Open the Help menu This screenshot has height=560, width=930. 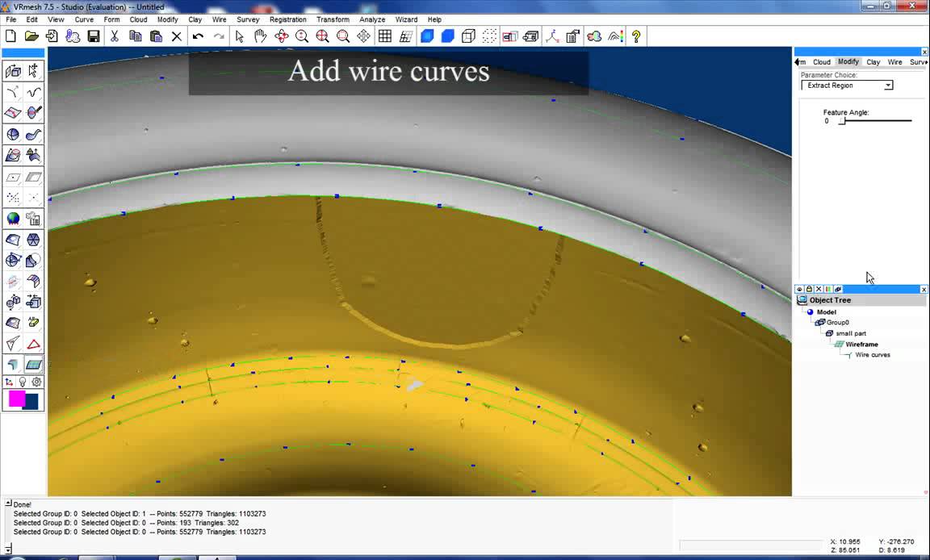point(435,19)
